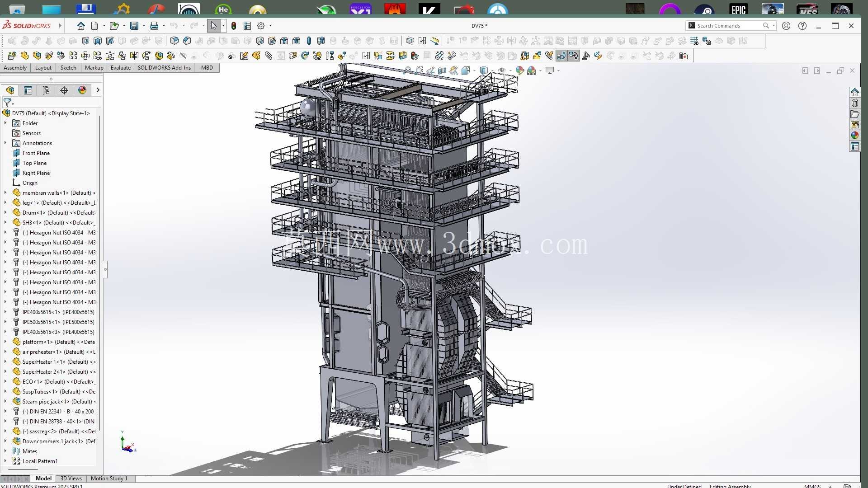Open the Design Library task pane icon
The height and width of the screenshot is (488, 868).
click(x=854, y=103)
